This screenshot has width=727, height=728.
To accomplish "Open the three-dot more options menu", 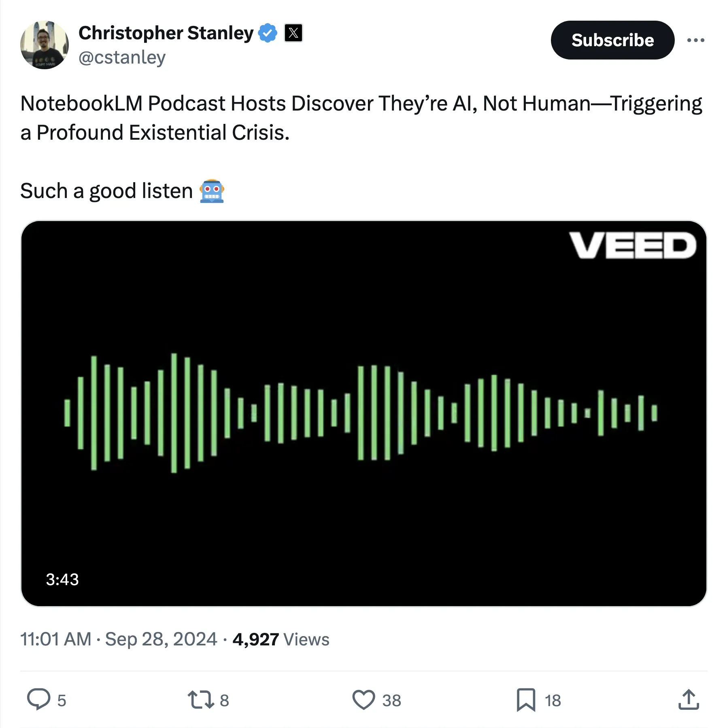I will coord(695,40).
